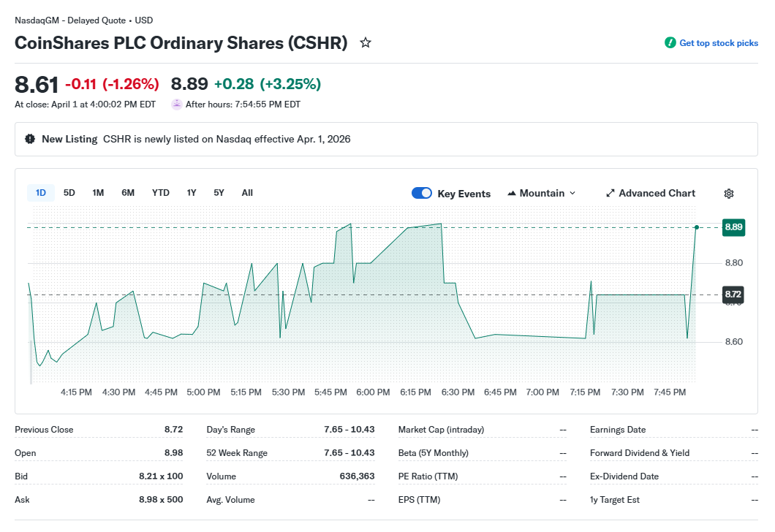This screenshot has width=775, height=532.
Task: Select the 1D time range tab
Action: (41, 193)
